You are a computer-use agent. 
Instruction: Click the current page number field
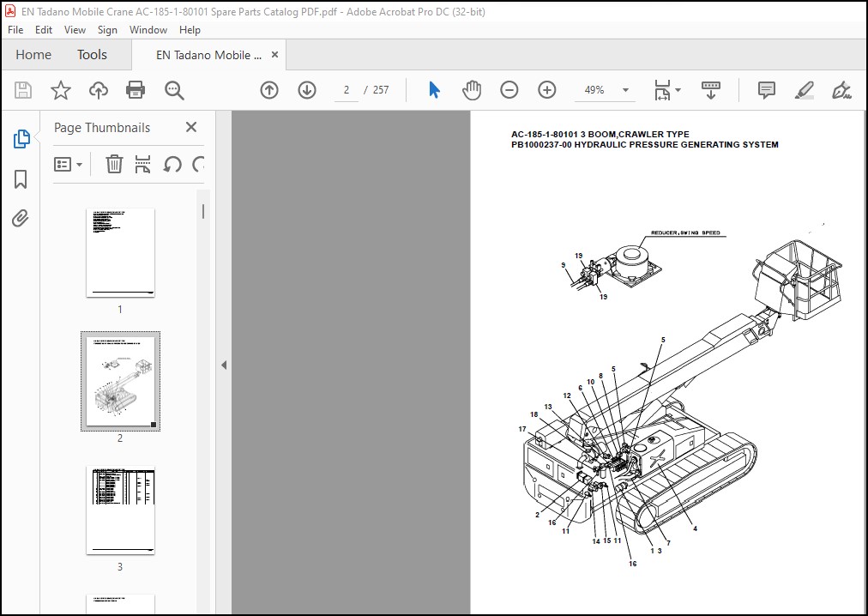tap(347, 90)
